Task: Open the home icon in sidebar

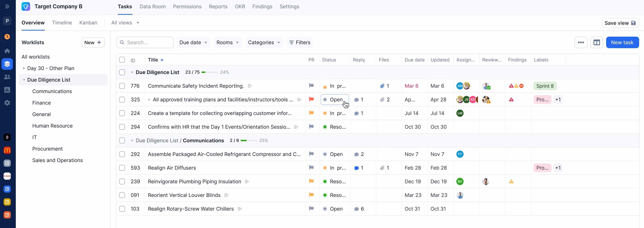Action: tap(7, 51)
